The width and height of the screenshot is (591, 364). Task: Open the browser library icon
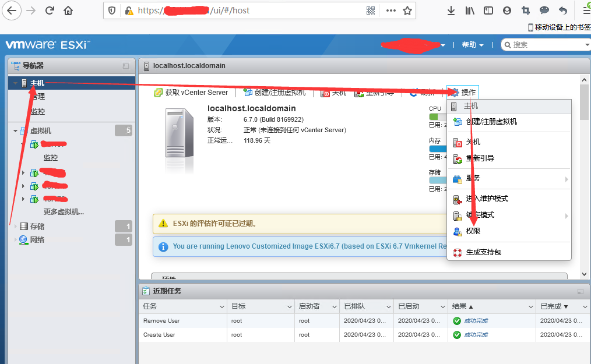(470, 10)
